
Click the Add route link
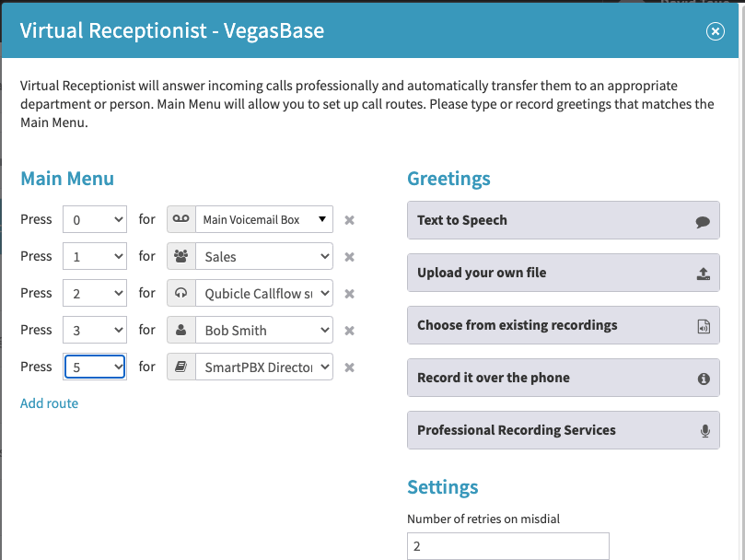point(49,403)
